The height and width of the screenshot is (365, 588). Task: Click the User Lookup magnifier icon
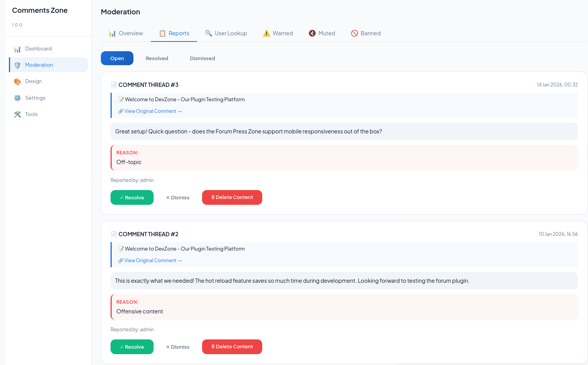tap(209, 33)
